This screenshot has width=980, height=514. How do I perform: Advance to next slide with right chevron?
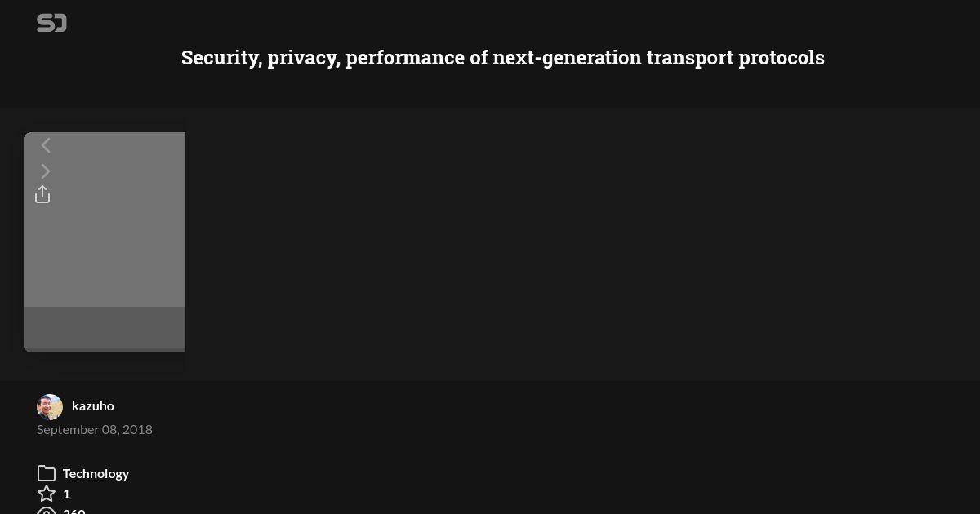pyautogui.click(x=46, y=171)
